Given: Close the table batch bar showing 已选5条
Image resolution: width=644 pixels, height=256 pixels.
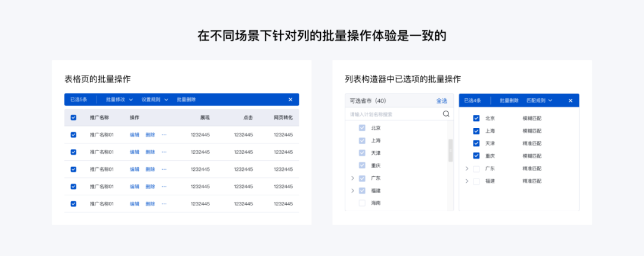Looking at the screenshot, I should [290, 99].
